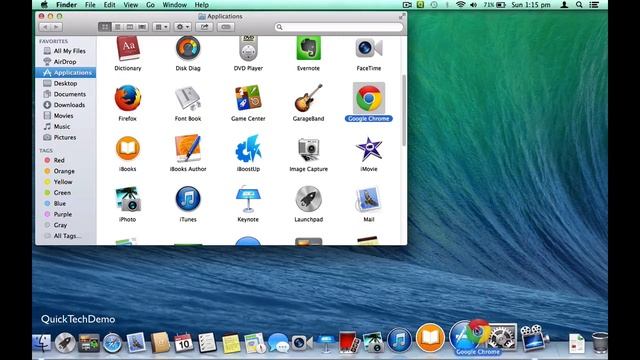Image resolution: width=640 pixels, height=360 pixels.
Task: Pick the GarageBand guitar icon
Action: [x=308, y=98]
